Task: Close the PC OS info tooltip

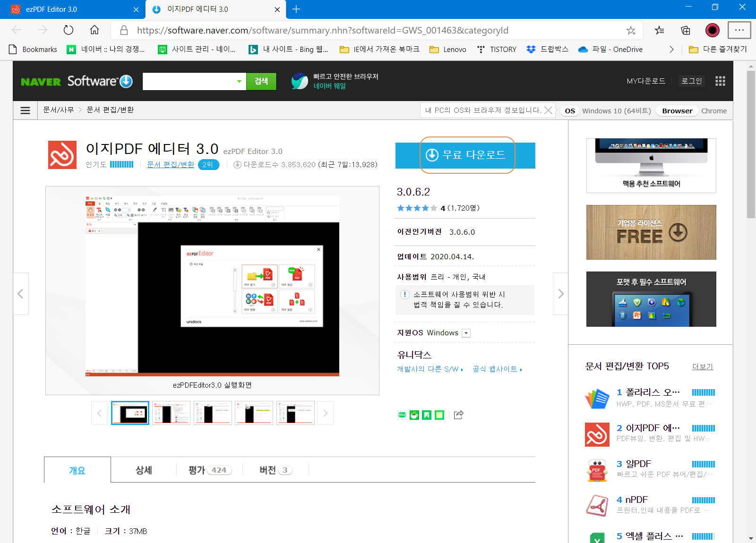Action: pyautogui.click(x=548, y=110)
